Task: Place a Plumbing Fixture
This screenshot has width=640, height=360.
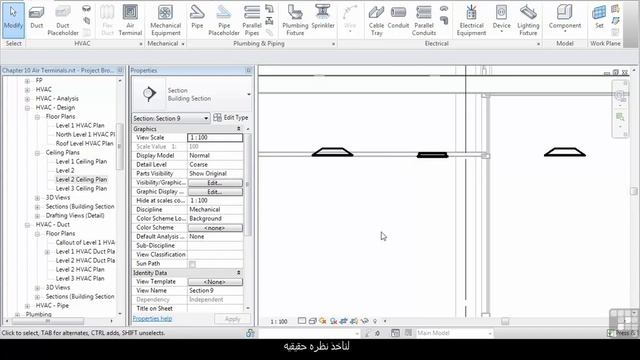Action: coord(295,20)
